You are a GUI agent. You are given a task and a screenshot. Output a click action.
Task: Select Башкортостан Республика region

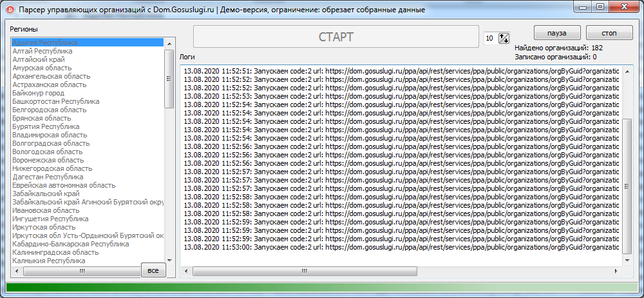coord(55,101)
